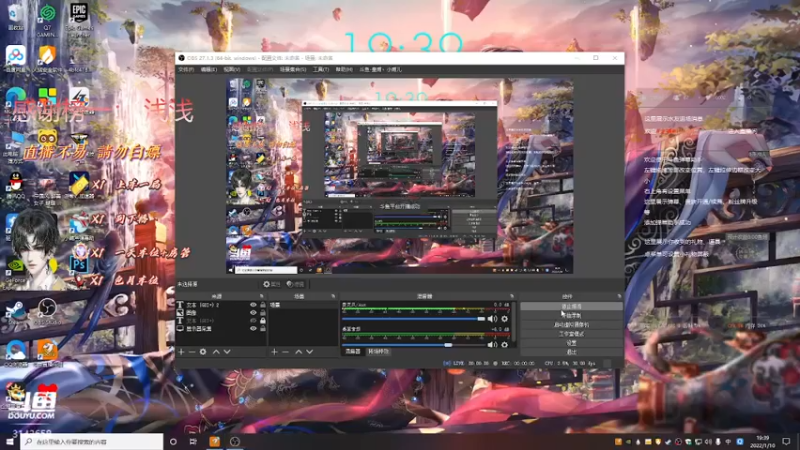Screen dimensions: 800x450
Task: Move source up with the arrow icon
Action: tap(216, 352)
